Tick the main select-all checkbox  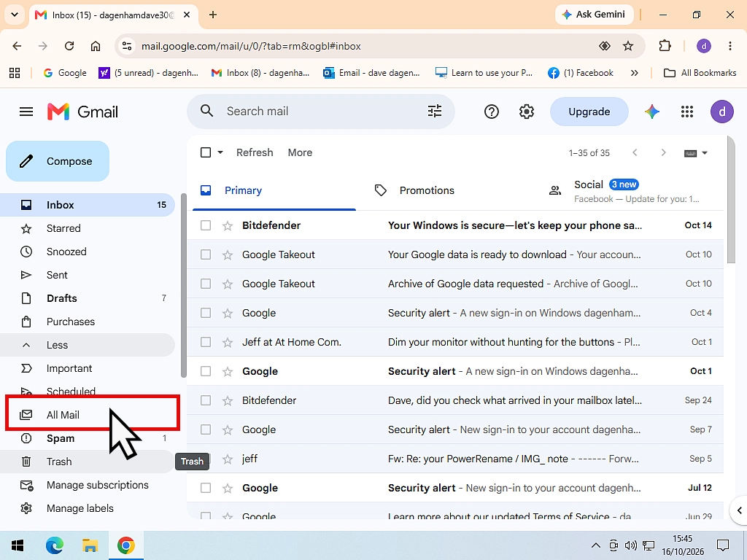tap(205, 153)
